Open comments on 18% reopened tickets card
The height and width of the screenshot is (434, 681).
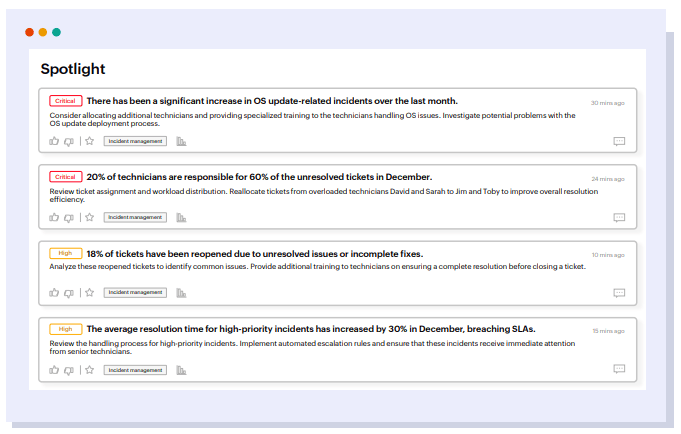pos(619,292)
